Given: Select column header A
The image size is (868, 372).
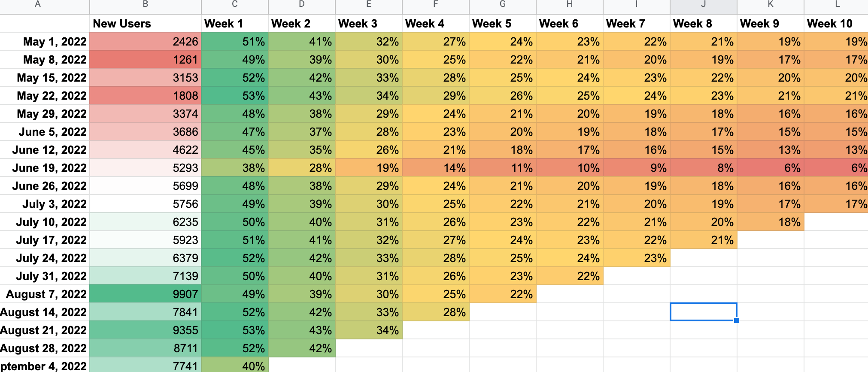Looking at the screenshot, I should click(45, 5).
